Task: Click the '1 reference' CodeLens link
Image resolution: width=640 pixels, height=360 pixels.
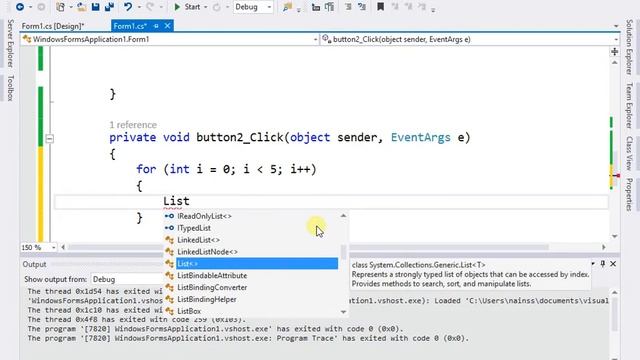Action: click(133, 125)
